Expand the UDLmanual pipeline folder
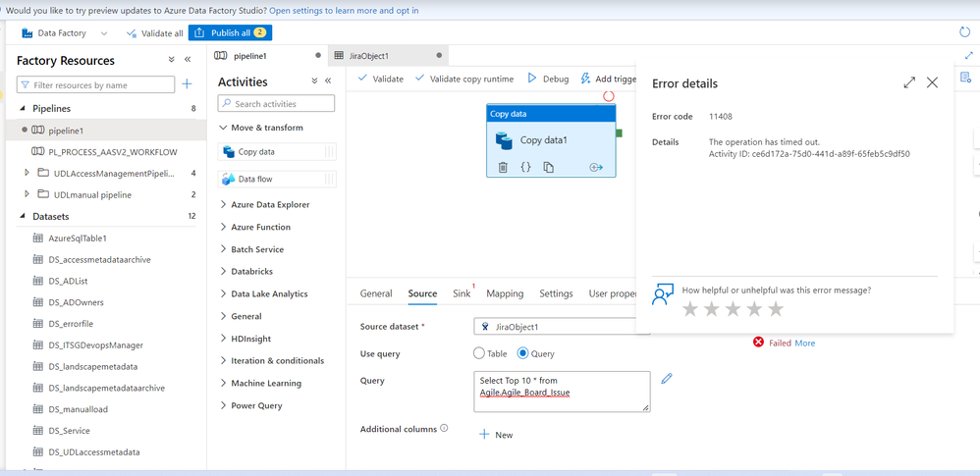 click(x=27, y=194)
